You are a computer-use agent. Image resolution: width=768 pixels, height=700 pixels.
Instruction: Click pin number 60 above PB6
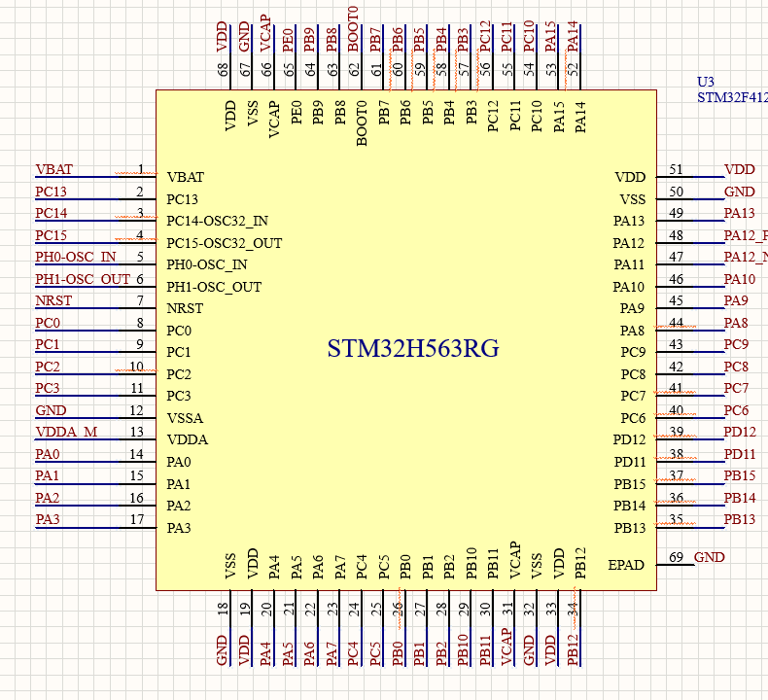(x=398, y=69)
